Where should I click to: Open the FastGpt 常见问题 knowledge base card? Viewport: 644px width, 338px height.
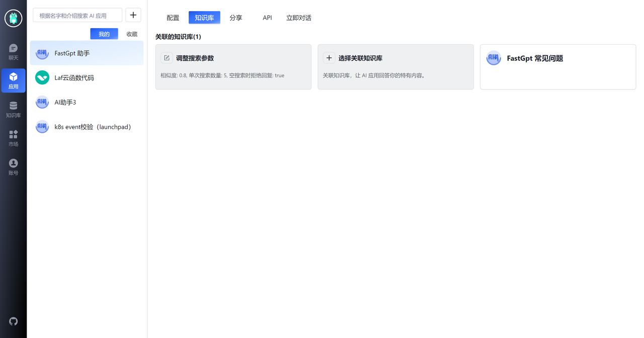click(x=557, y=67)
